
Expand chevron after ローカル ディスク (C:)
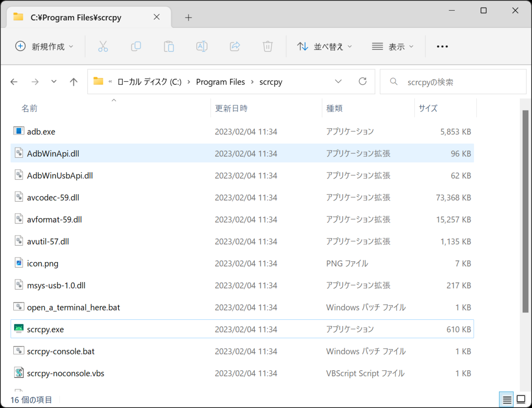point(189,82)
